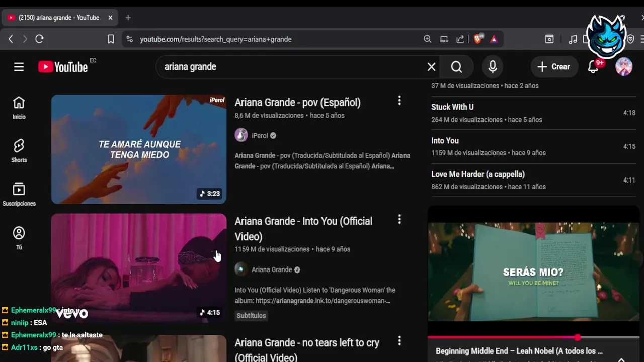
Task: Open title Ariana Grande - pov (Español)
Action: tap(297, 102)
